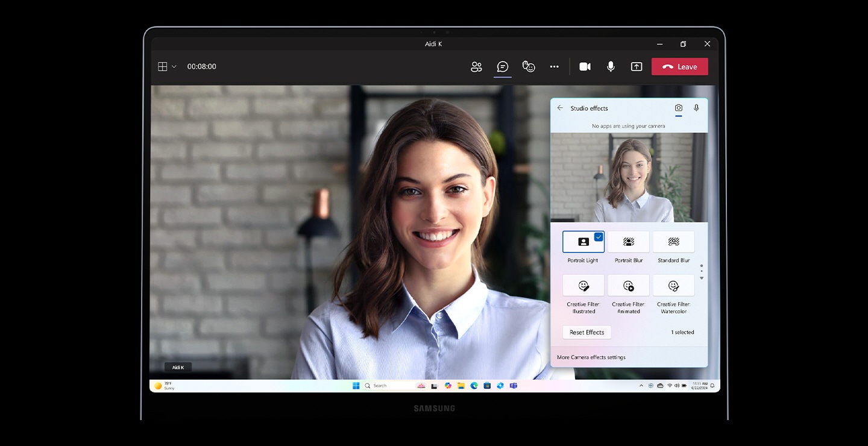Screen dimensions: 868x446
Task: Click the share screen icon
Action: pos(637,67)
